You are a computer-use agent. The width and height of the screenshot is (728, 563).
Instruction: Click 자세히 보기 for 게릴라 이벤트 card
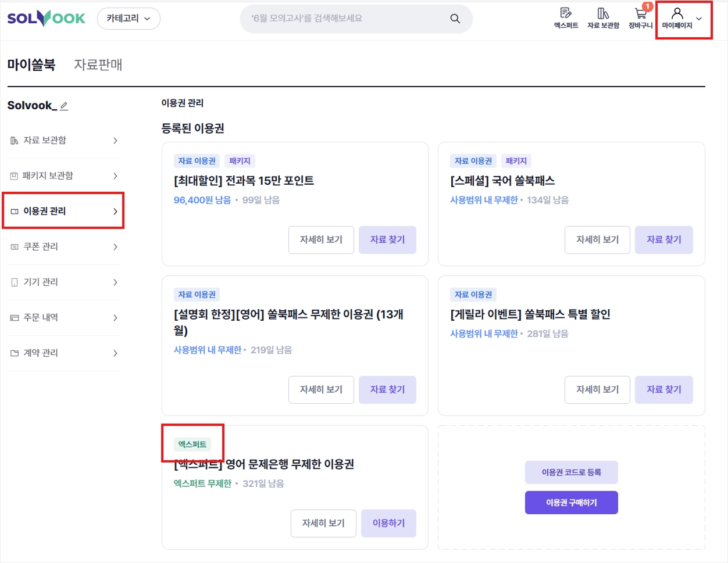(x=597, y=390)
